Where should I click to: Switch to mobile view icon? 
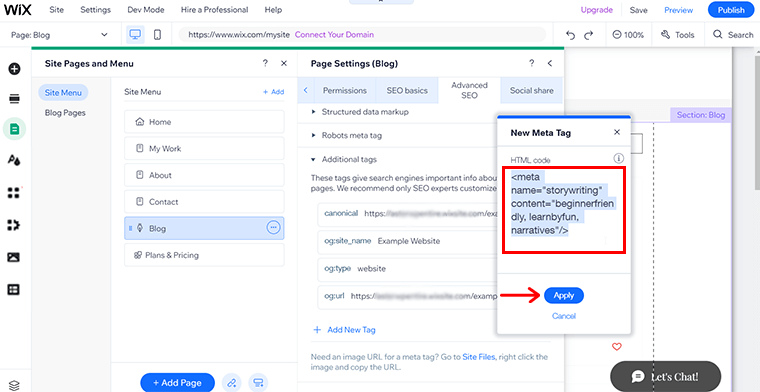(157, 35)
